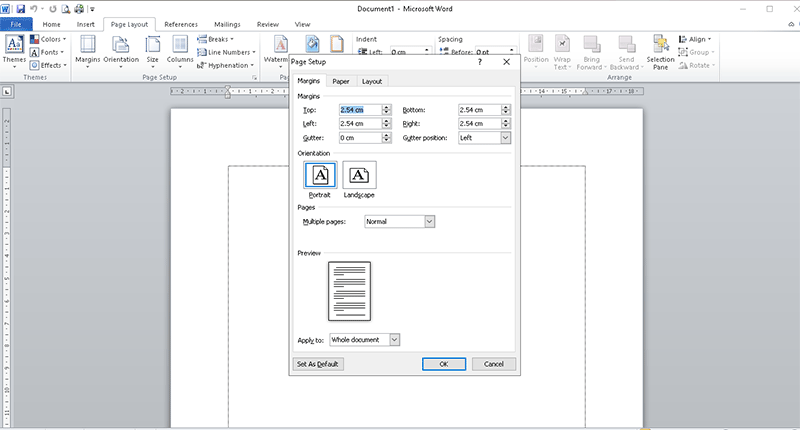
Task: Open theme Fonts dropdown
Action: (x=47, y=52)
